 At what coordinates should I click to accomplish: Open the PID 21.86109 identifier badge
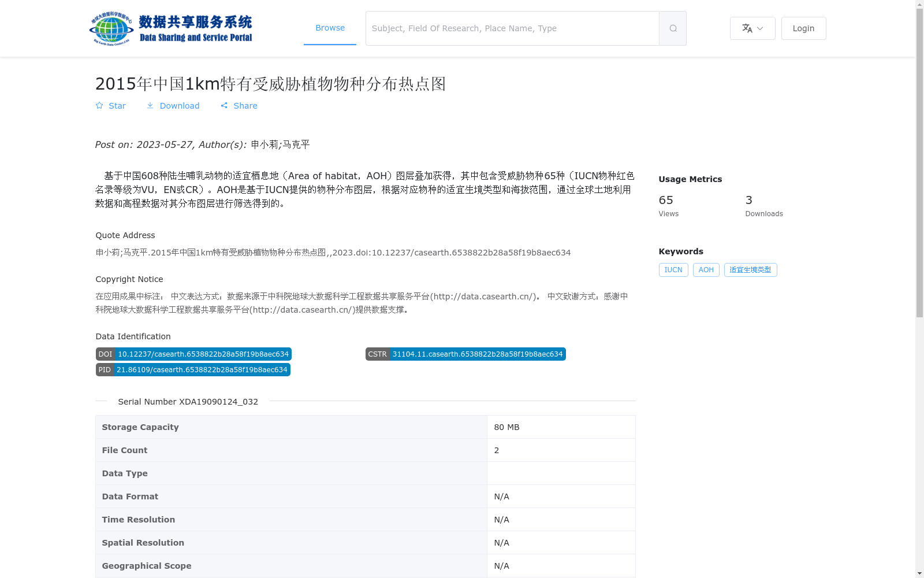(x=193, y=370)
